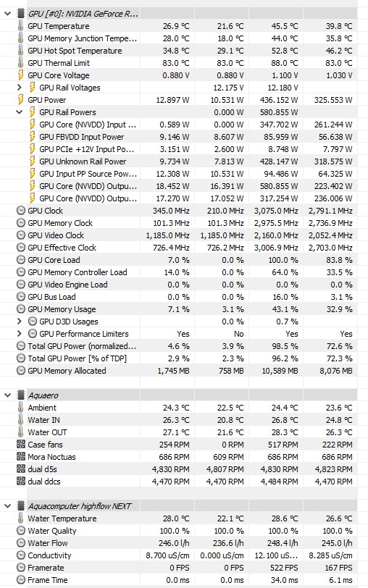Click the GPU Core Voltage lightning icon
Viewport: 368px width, 588px height.
pyautogui.click(x=20, y=75)
